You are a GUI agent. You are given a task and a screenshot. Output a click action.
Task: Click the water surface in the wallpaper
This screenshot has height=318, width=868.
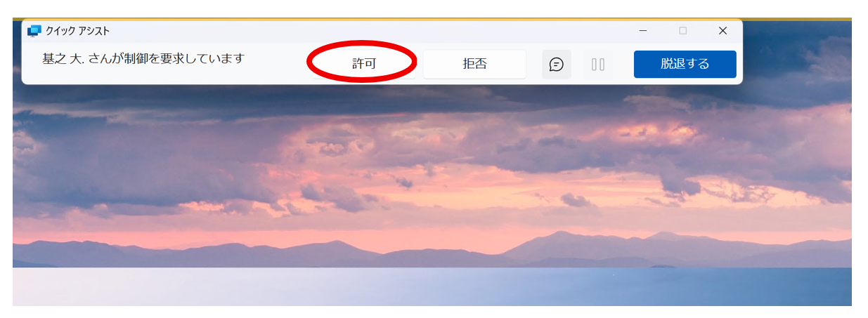click(x=422, y=286)
